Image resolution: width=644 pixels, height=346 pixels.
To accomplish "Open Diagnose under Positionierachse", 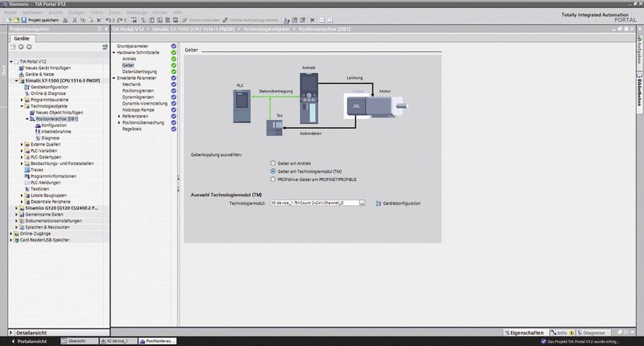I will click(50, 138).
